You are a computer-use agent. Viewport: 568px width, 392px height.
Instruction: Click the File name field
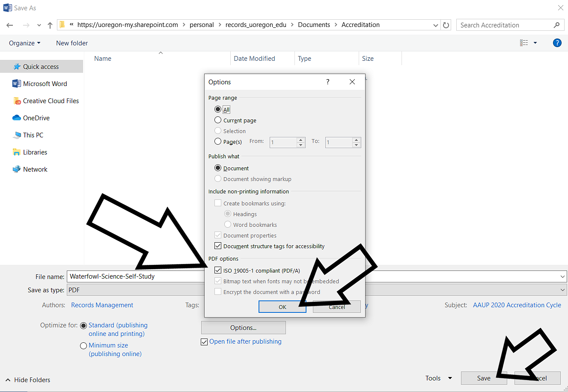tap(317, 276)
